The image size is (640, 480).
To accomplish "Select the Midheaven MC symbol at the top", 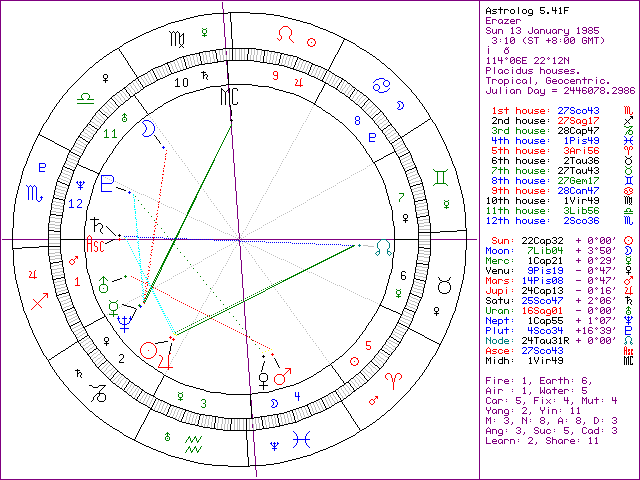I will coord(230,96).
